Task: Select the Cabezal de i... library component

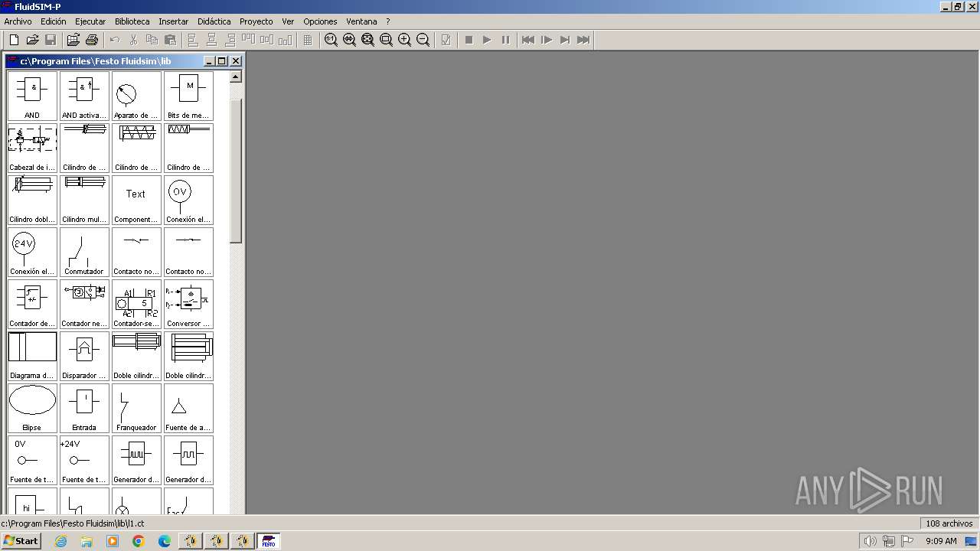Action: coord(32,148)
